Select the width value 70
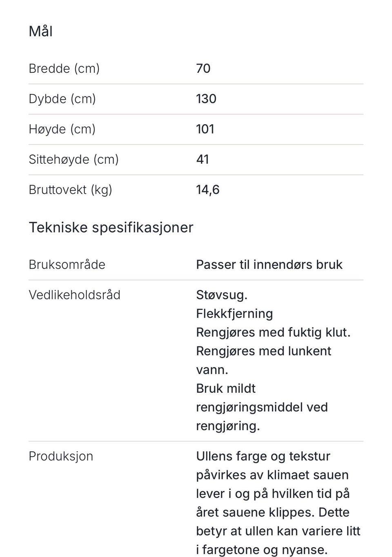This screenshot has width=392, height=557. tap(203, 68)
